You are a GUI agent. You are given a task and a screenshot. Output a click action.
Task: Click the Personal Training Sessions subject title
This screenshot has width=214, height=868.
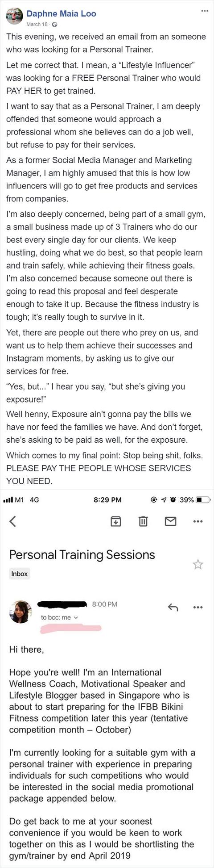pos(82,555)
